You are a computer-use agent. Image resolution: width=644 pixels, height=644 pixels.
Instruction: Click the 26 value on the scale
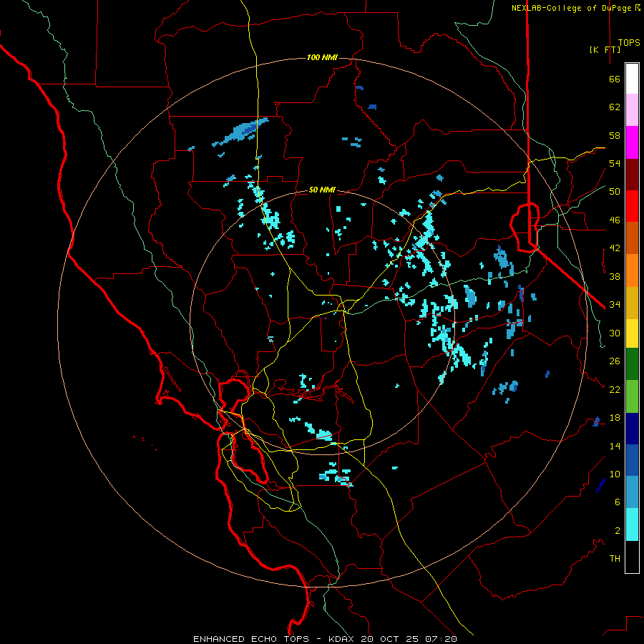pos(615,361)
